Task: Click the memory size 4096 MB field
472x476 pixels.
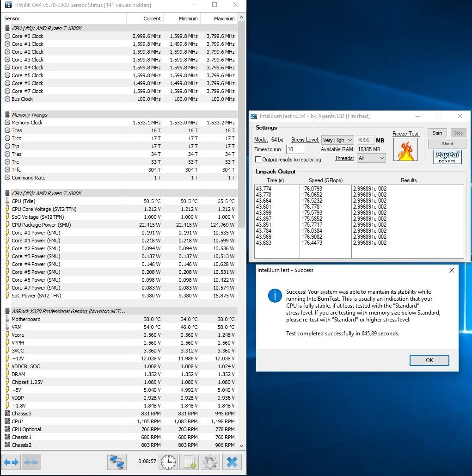Action: (366, 140)
